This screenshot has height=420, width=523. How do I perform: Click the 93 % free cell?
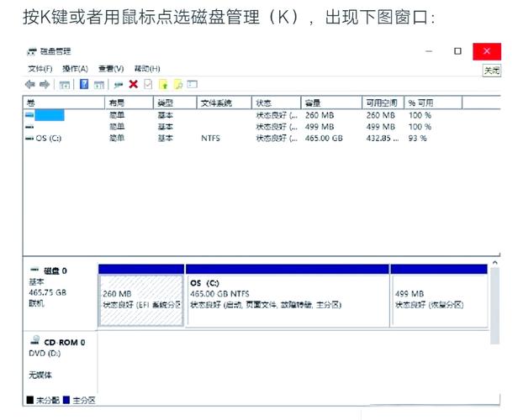point(418,138)
